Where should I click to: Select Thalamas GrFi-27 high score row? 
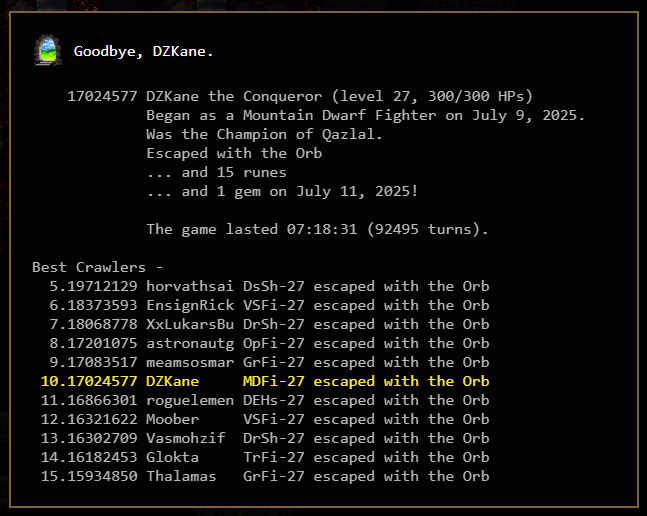click(x=265, y=476)
